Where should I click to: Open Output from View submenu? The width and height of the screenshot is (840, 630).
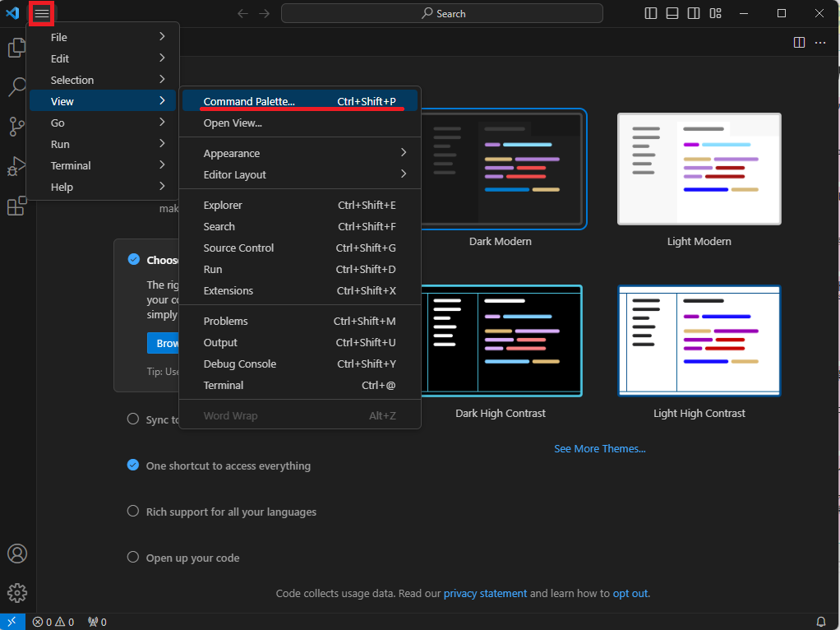[299, 343]
